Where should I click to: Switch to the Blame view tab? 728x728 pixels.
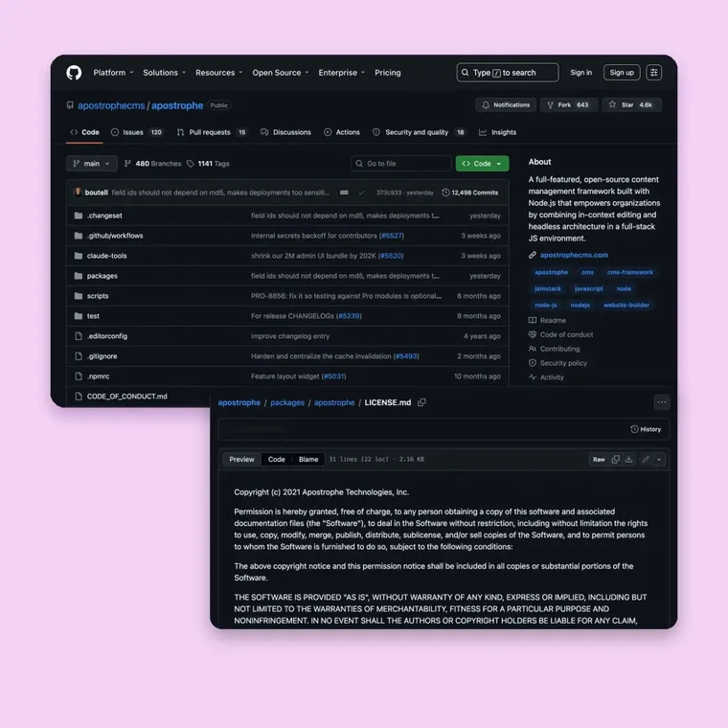308,459
